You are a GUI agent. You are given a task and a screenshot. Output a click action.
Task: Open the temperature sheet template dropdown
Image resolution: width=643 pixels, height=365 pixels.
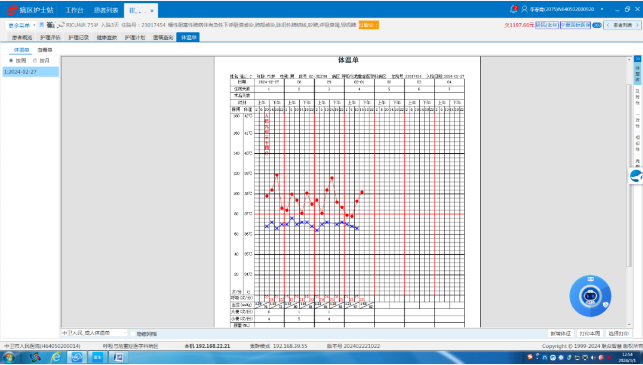[x=95, y=333]
